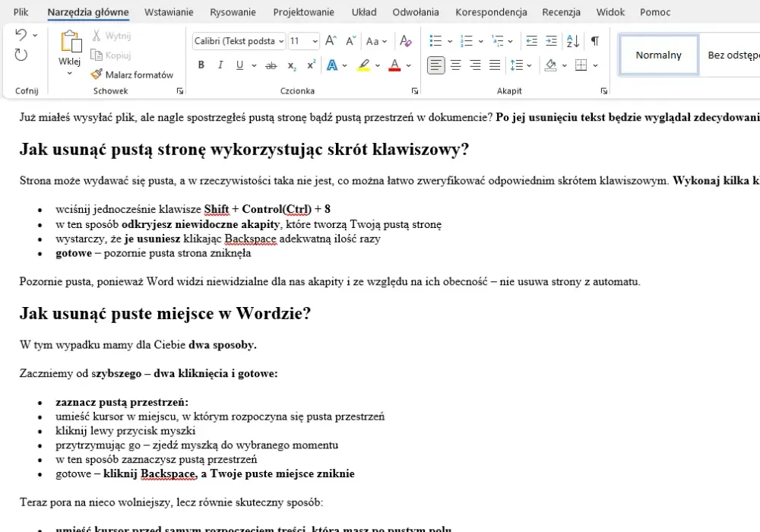Open the undo history dropdown arrow
Viewport: 760px width, 532px height.
click(35, 36)
